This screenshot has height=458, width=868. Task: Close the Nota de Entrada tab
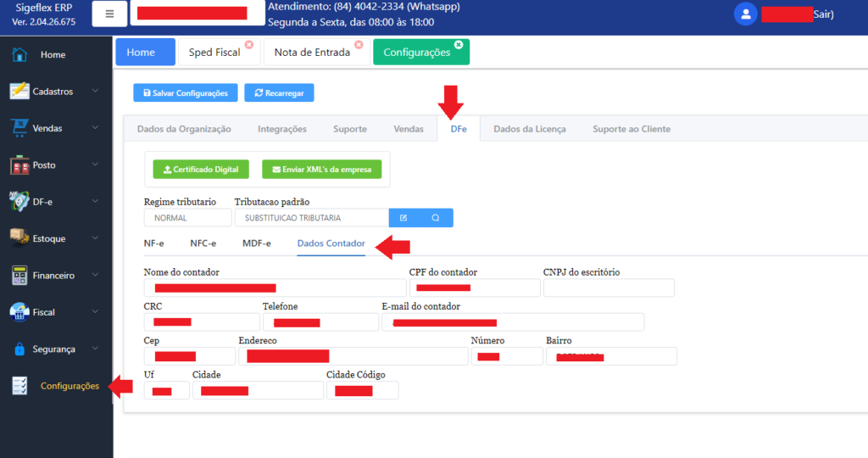click(x=359, y=44)
